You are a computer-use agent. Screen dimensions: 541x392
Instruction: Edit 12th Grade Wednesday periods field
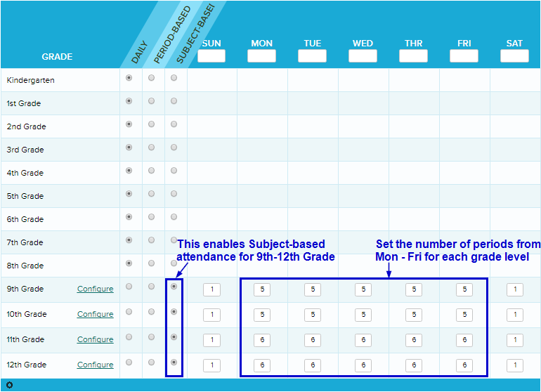coord(363,365)
